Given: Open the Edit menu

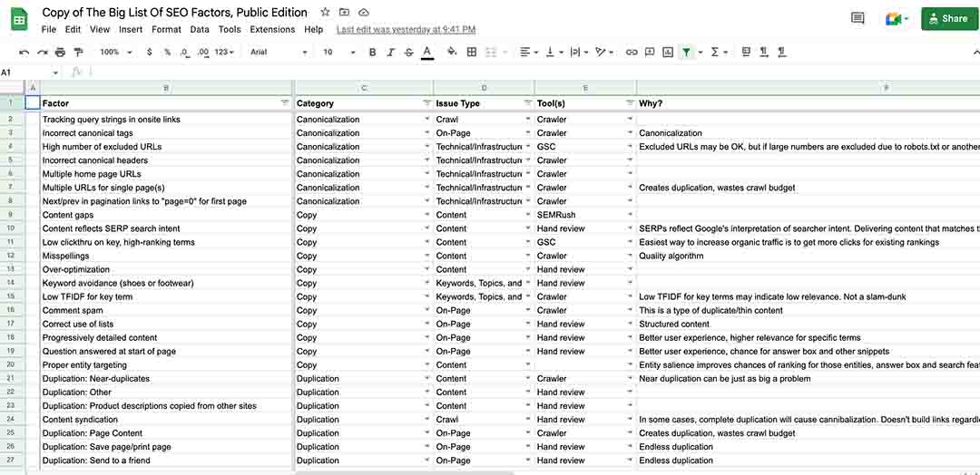Looking at the screenshot, I should (x=73, y=29).
